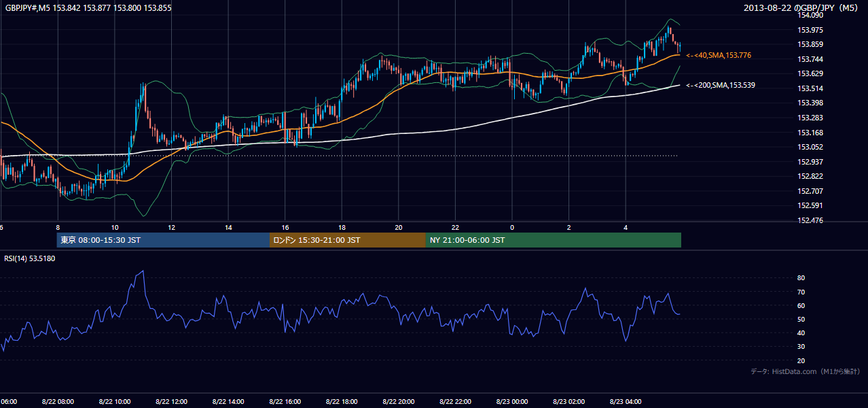This screenshot has width=868, height=408.
Task: Click the 8/22 08:00 bottom time label
Action: coord(58,402)
